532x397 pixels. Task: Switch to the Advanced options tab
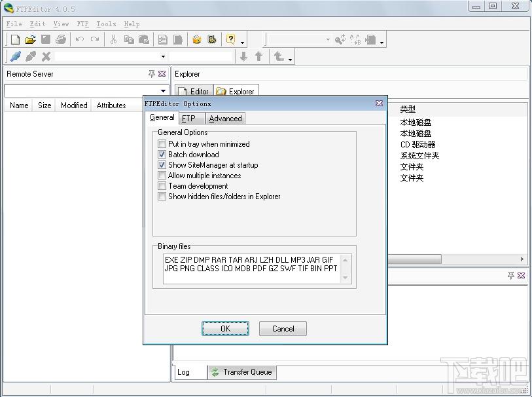click(x=225, y=119)
